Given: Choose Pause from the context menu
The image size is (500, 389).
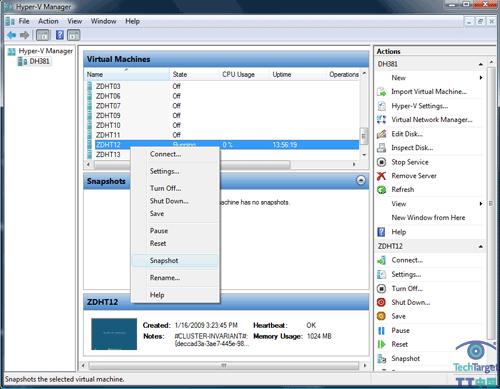Looking at the screenshot, I should (x=175, y=231).
